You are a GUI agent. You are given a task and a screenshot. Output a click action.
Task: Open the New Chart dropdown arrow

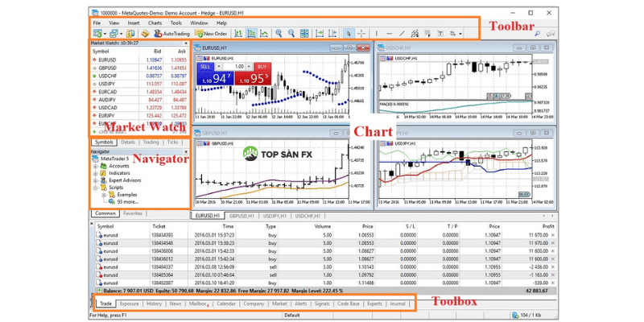point(105,34)
